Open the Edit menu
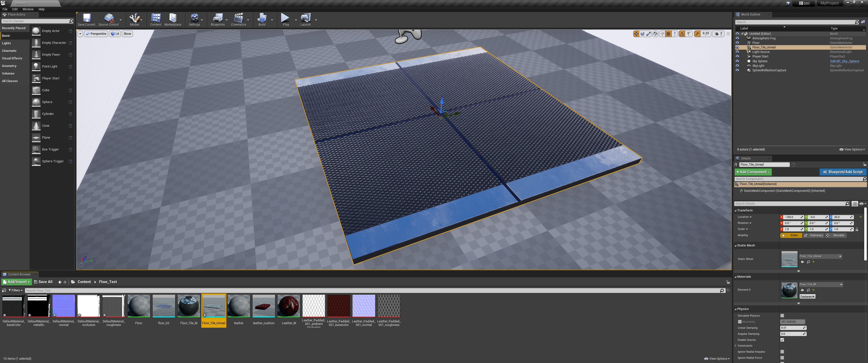The height and width of the screenshot is (363, 868). [x=15, y=9]
